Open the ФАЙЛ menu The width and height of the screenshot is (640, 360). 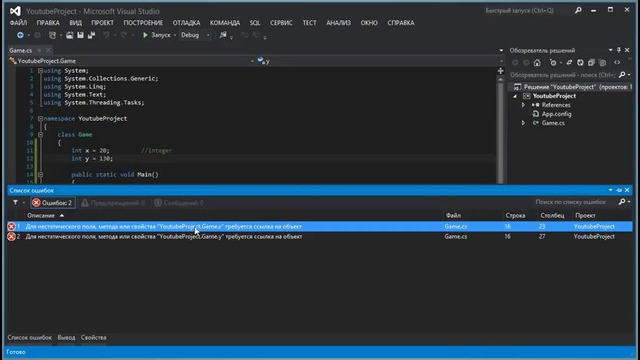point(18,23)
